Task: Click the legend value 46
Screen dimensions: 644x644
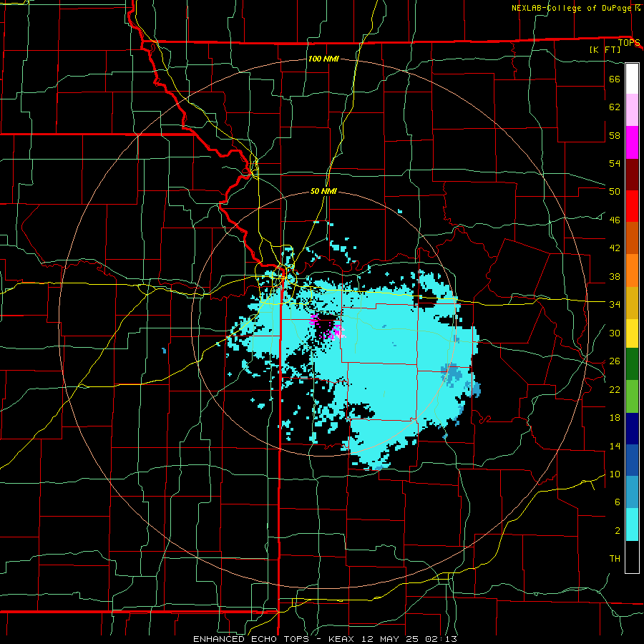Action: (615, 220)
